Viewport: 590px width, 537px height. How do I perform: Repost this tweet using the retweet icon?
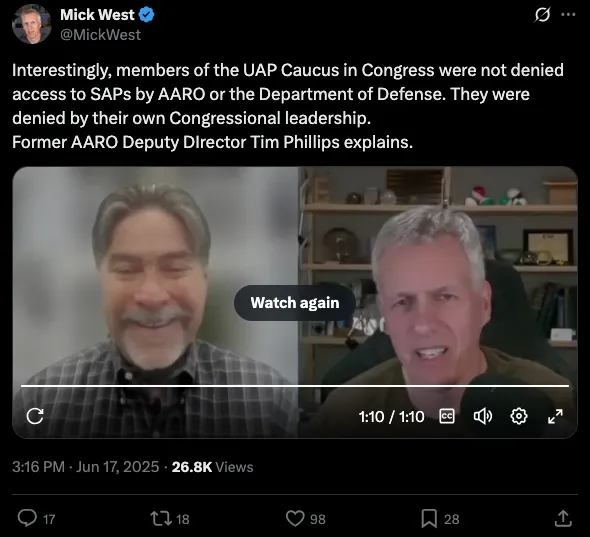[161, 518]
